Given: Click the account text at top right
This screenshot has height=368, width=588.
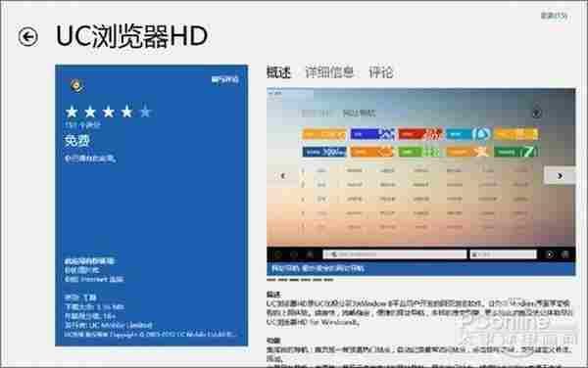Looking at the screenshot, I should 554,16.
